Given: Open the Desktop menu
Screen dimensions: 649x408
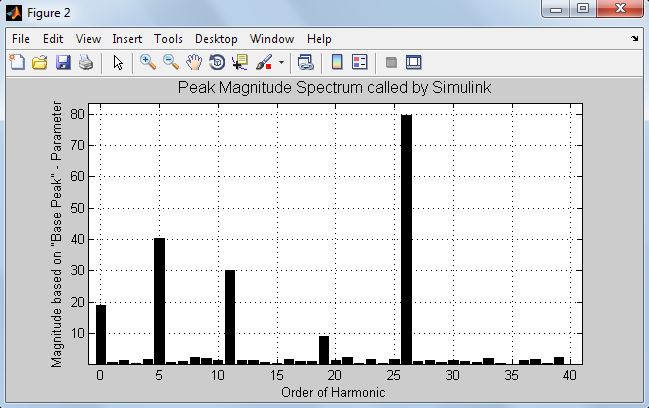Looking at the screenshot, I should [x=216, y=39].
